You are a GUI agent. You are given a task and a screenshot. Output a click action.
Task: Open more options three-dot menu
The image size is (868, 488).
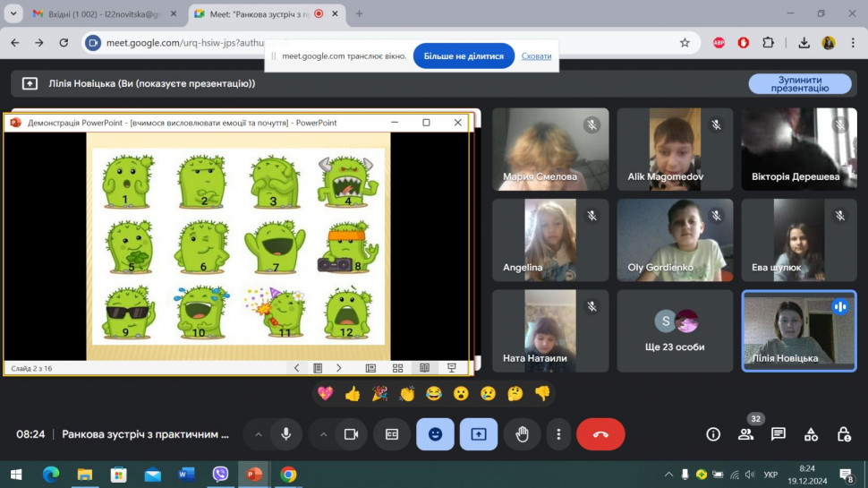[x=558, y=434]
